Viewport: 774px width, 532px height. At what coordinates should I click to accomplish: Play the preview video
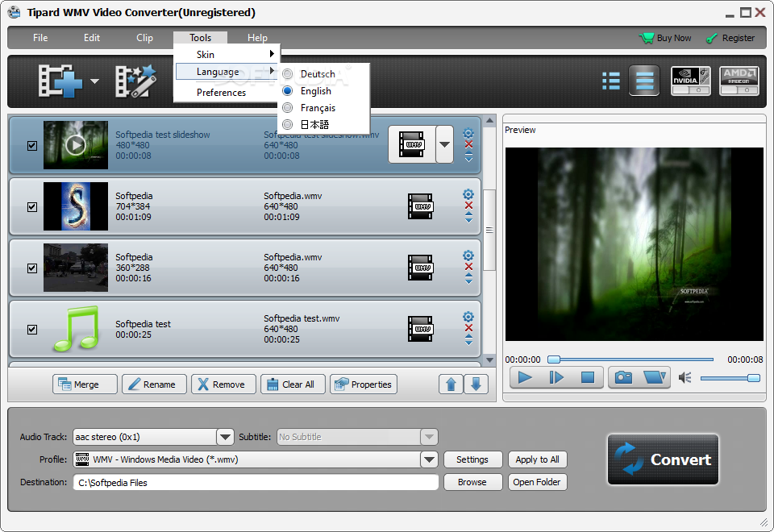[x=525, y=377]
